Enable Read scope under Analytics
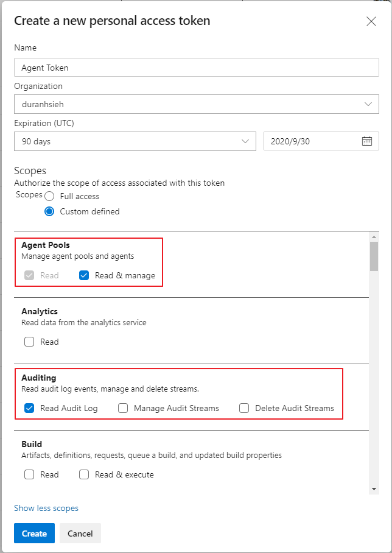 (x=29, y=342)
